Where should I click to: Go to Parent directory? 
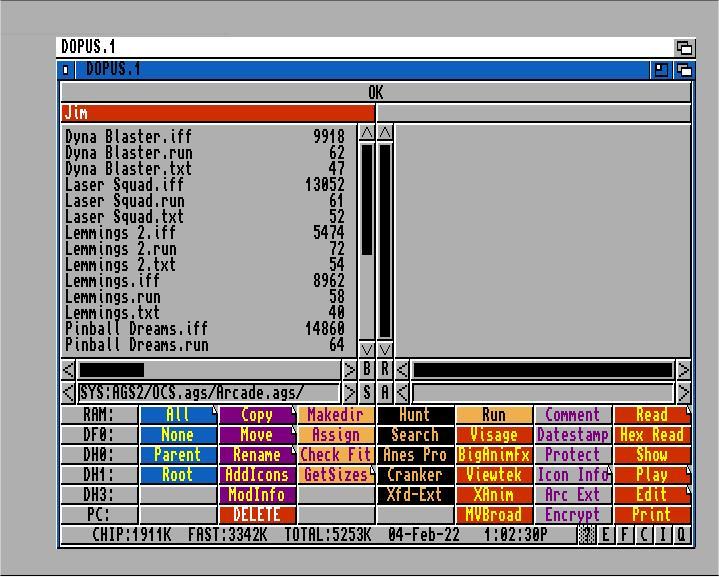pos(178,455)
